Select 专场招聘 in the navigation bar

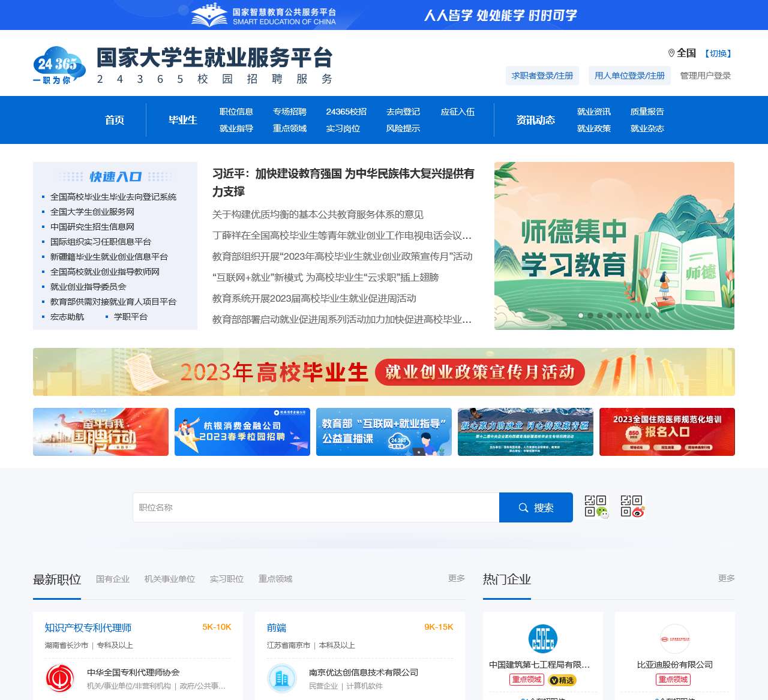(290, 112)
